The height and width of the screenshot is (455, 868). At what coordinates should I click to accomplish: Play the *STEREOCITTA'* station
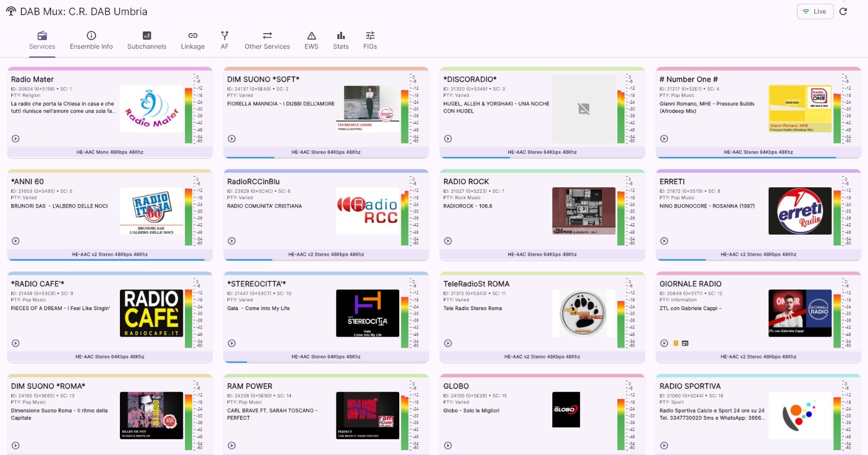(x=232, y=343)
